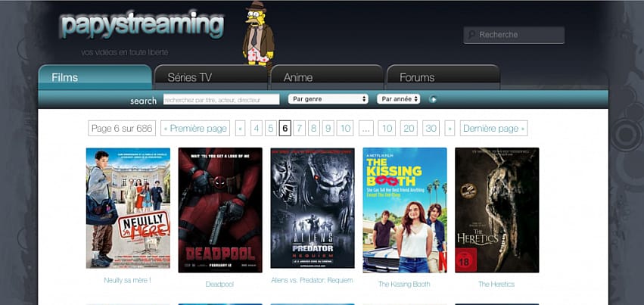Screen dimensions: 644x305
Task: Open The Heretics poster
Action: pos(497,210)
